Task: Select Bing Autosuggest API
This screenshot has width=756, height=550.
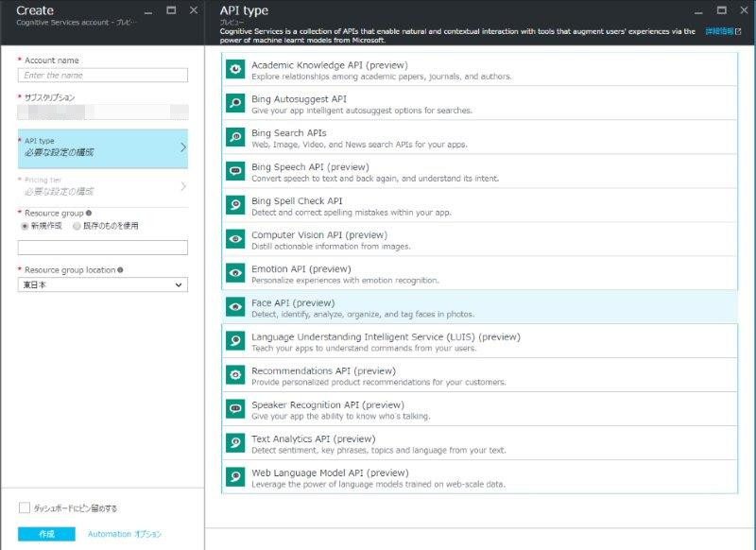Action: pos(479,103)
